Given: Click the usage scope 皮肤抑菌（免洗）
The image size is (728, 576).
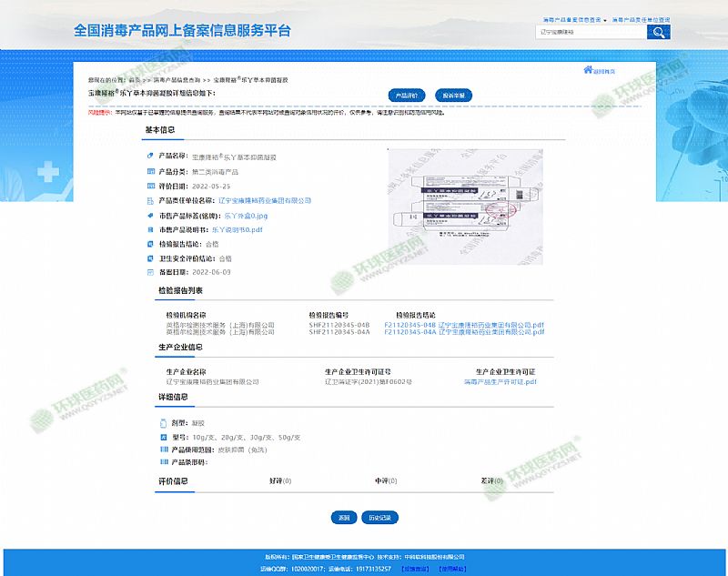Looking at the screenshot, I should [x=242, y=450].
